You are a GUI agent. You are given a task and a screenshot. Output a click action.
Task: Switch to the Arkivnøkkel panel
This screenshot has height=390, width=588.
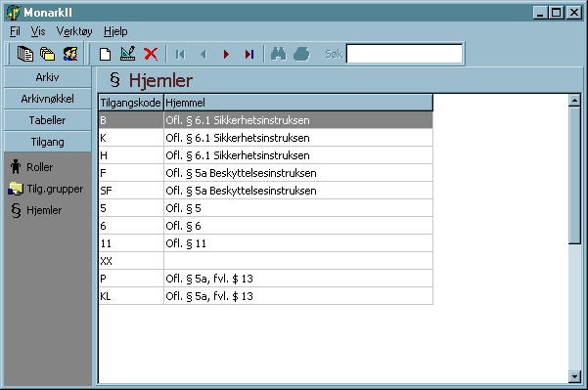(47, 99)
